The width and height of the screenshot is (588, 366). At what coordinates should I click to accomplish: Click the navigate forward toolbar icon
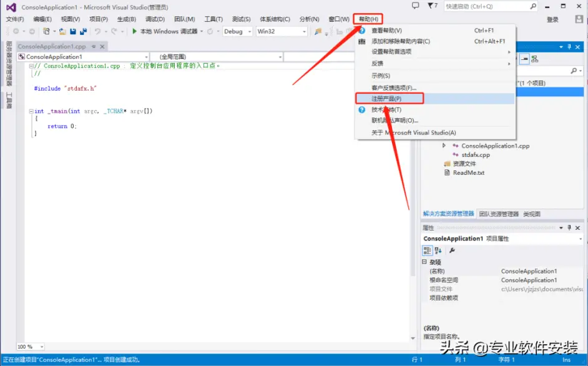[32, 31]
